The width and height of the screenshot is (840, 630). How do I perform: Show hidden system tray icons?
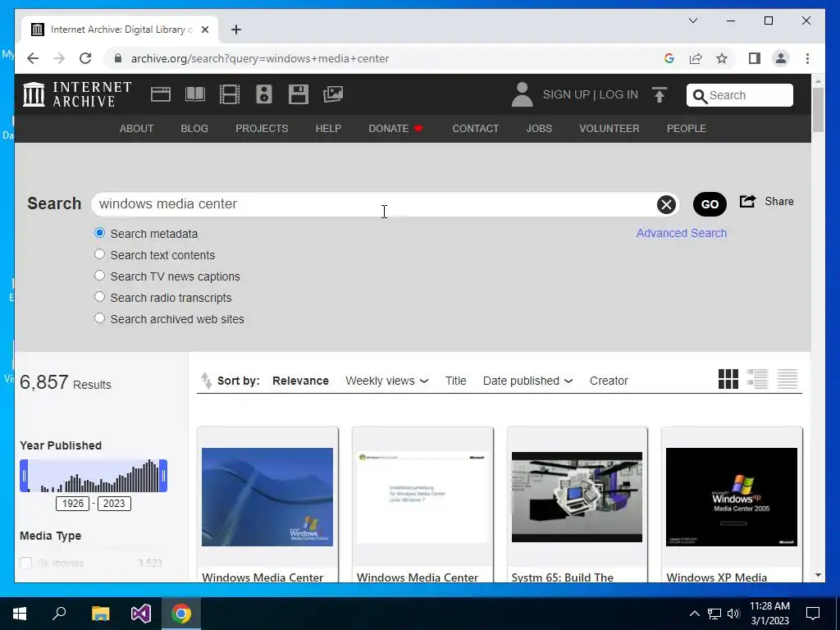pos(694,614)
